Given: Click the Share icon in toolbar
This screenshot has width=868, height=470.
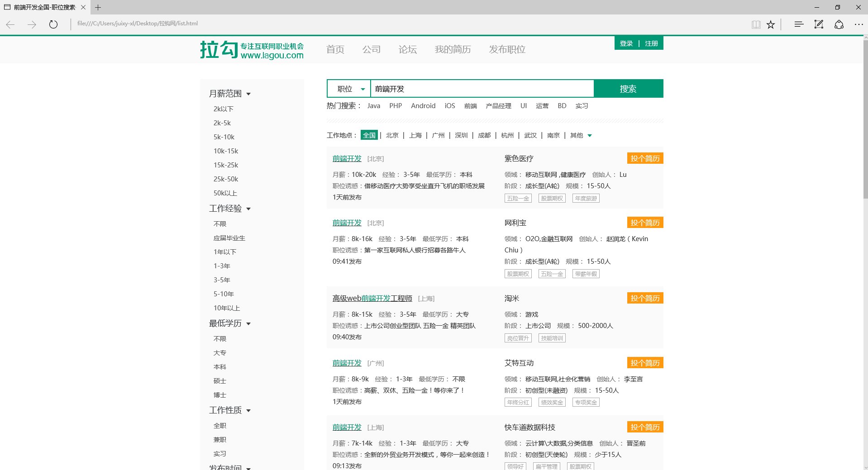Looking at the screenshot, I should pyautogui.click(x=839, y=24).
